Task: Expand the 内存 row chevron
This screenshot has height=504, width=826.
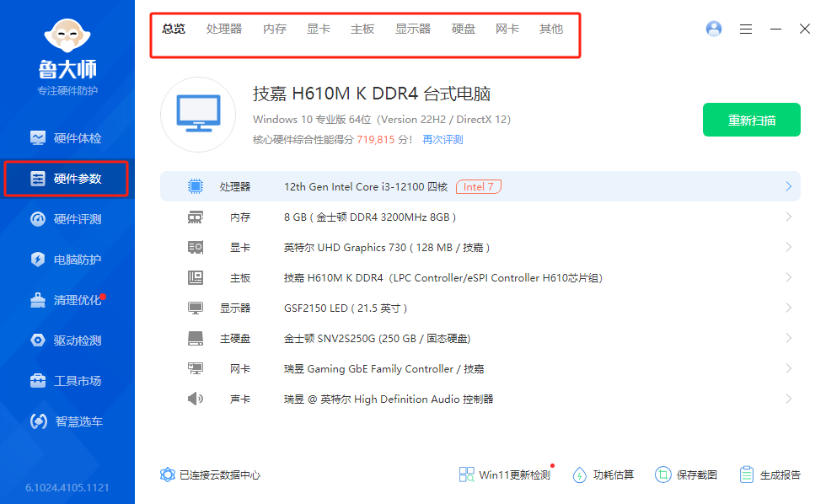Action: (x=788, y=217)
